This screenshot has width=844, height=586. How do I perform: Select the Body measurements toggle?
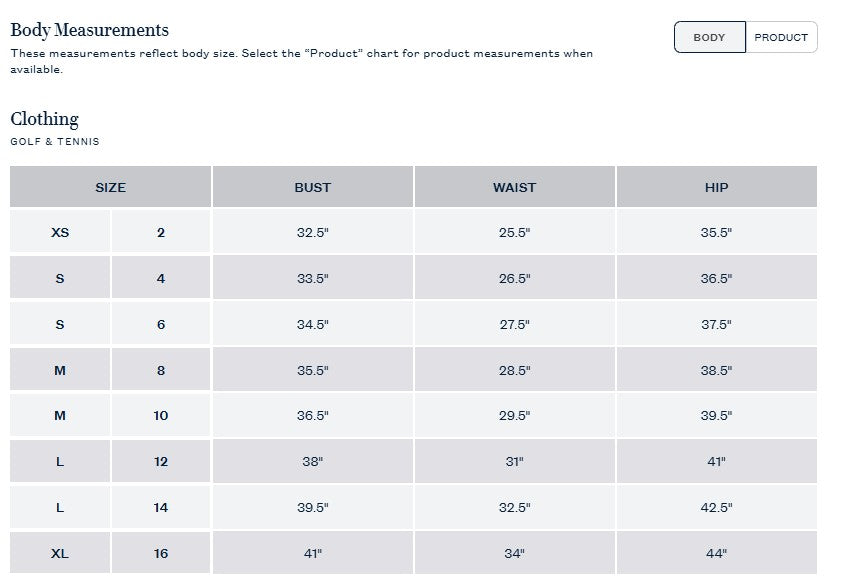click(x=709, y=37)
